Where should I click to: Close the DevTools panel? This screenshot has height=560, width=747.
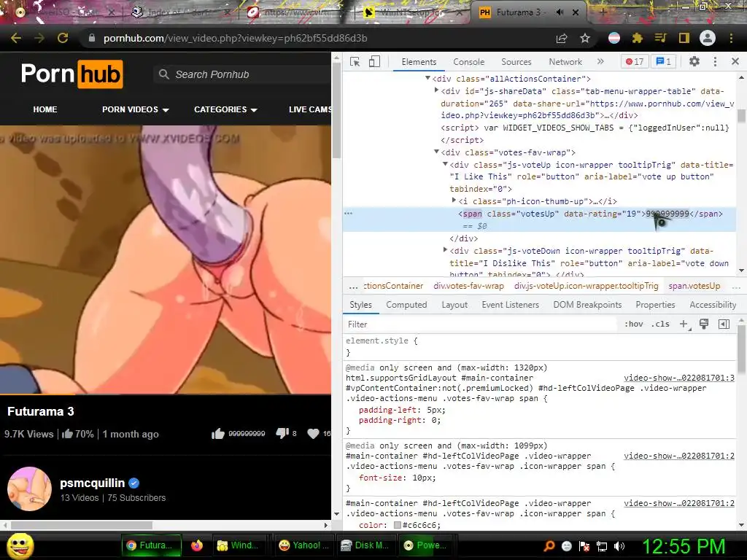pos(735,61)
